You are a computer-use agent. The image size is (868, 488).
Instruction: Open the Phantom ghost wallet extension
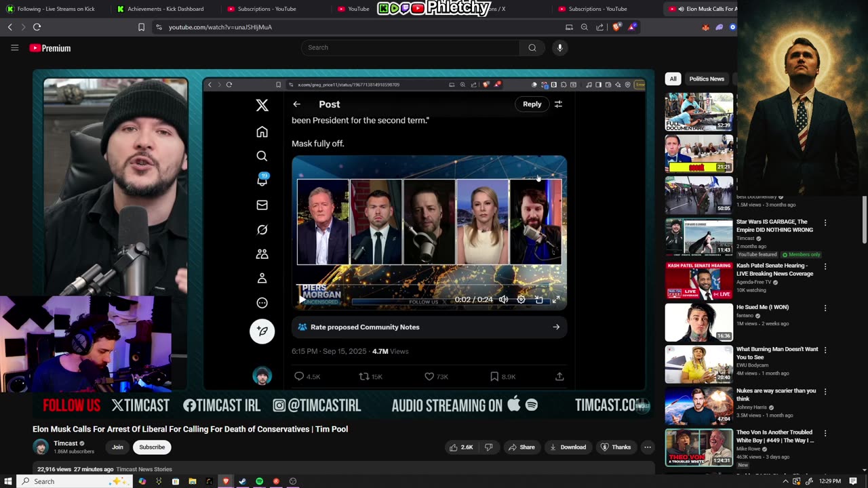coord(719,27)
